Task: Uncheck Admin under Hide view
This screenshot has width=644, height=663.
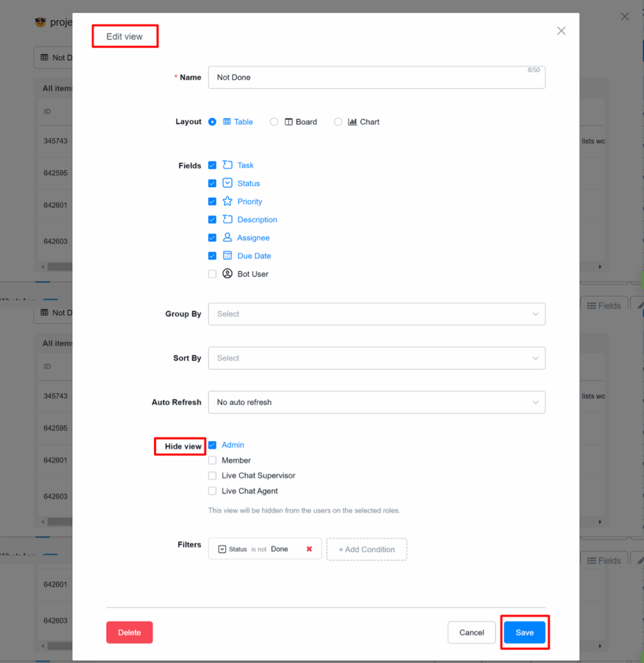Action: pyautogui.click(x=212, y=445)
